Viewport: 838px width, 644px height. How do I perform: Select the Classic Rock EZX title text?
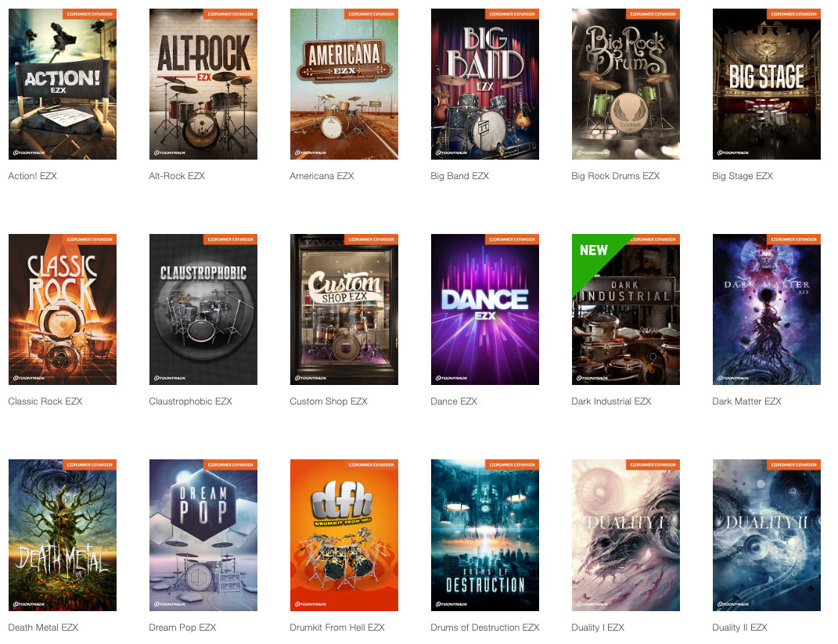coord(45,401)
